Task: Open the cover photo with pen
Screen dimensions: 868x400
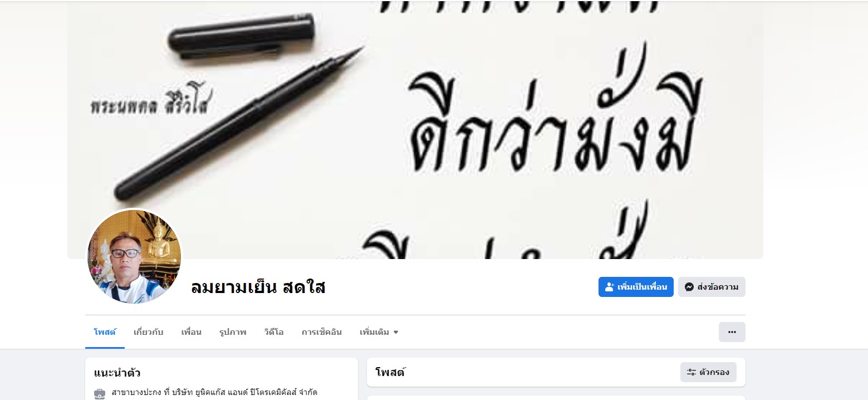Action: (x=415, y=129)
